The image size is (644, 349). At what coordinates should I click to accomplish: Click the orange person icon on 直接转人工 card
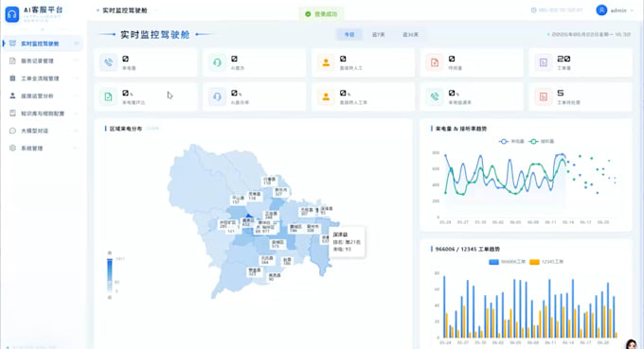coord(326,62)
